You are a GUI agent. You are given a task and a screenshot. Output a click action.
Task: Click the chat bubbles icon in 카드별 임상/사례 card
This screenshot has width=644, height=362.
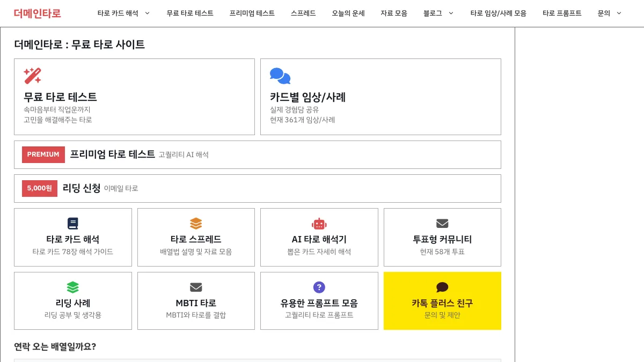(x=280, y=76)
